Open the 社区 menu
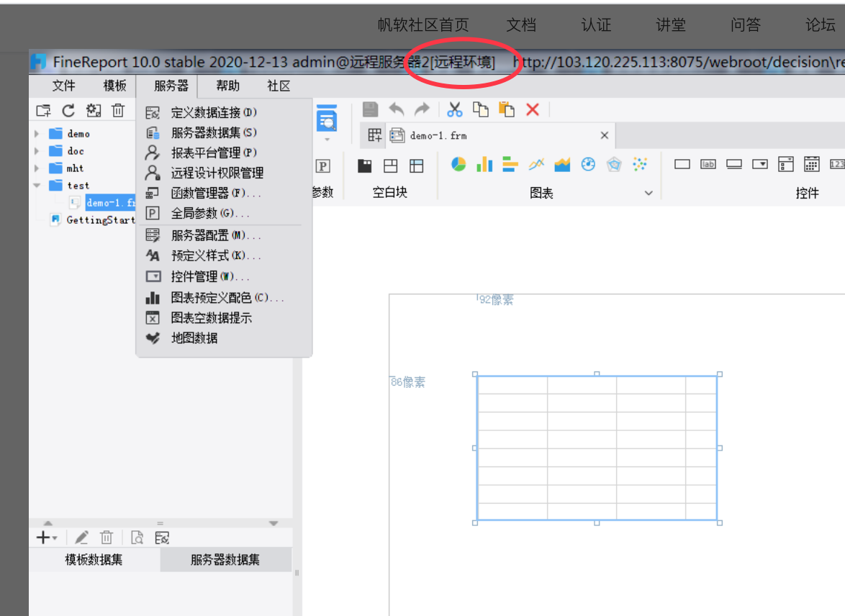This screenshot has width=845, height=616. [x=279, y=86]
